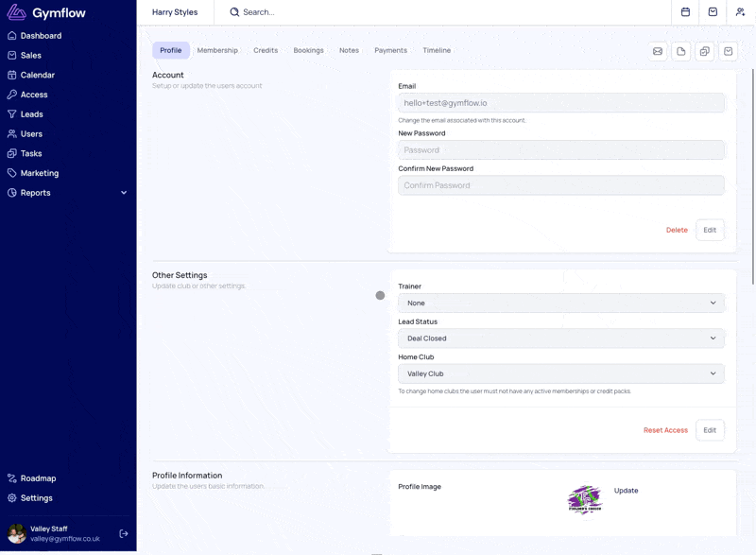The height and width of the screenshot is (555, 756).
Task: Click the Reset Access link
Action: pyautogui.click(x=665, y=430)
